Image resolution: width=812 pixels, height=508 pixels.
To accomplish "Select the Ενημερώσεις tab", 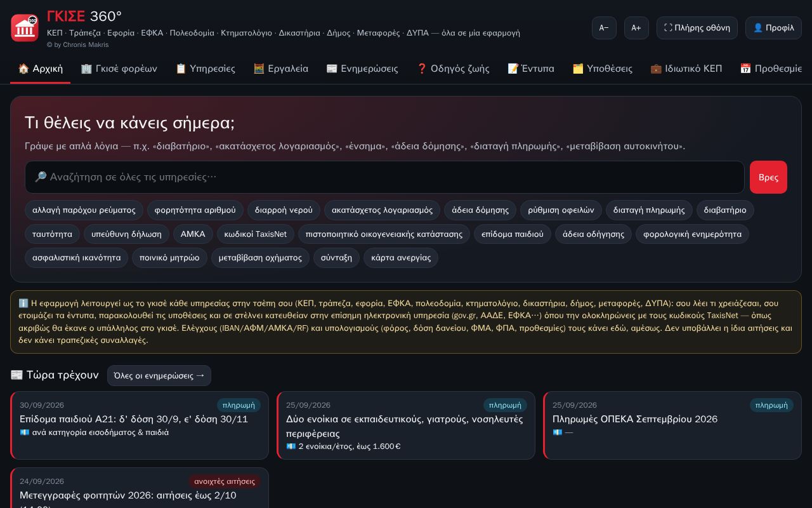I will 362,69.
